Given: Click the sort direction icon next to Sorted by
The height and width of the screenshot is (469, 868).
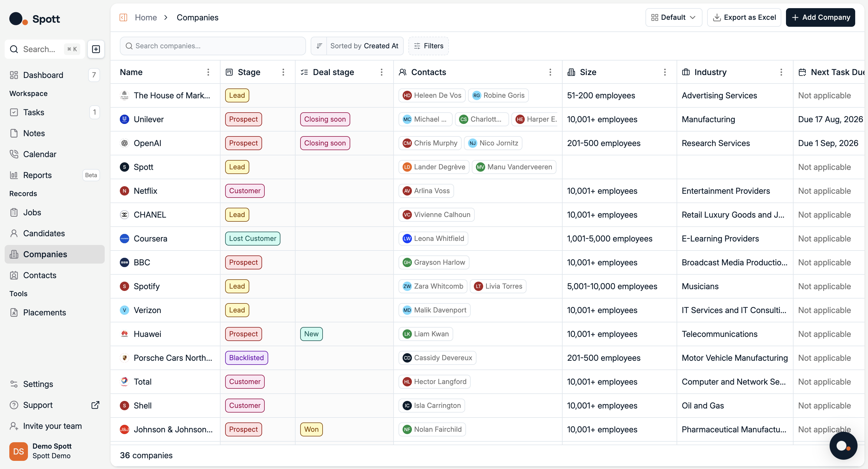Looking at the screenshot, I should [x=319, y=46].
